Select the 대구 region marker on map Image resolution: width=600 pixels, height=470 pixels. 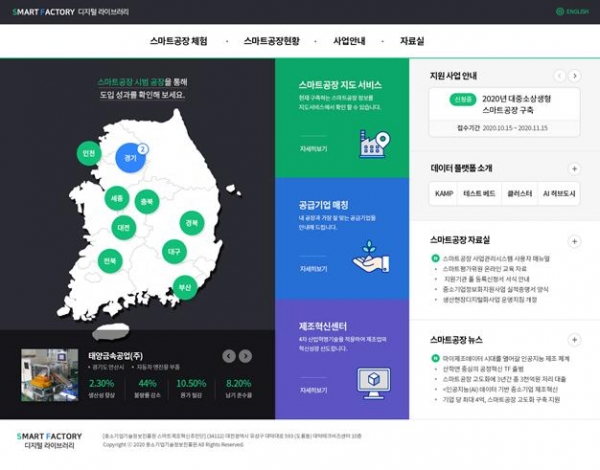173,251
